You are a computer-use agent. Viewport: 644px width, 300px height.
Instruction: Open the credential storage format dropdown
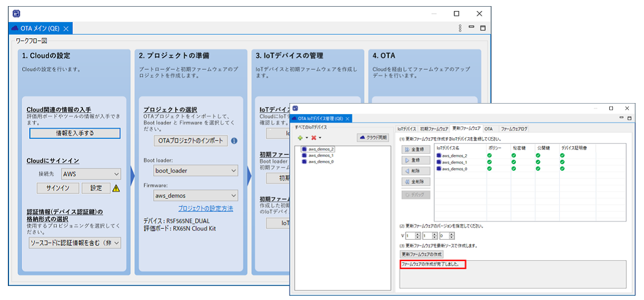75,243
